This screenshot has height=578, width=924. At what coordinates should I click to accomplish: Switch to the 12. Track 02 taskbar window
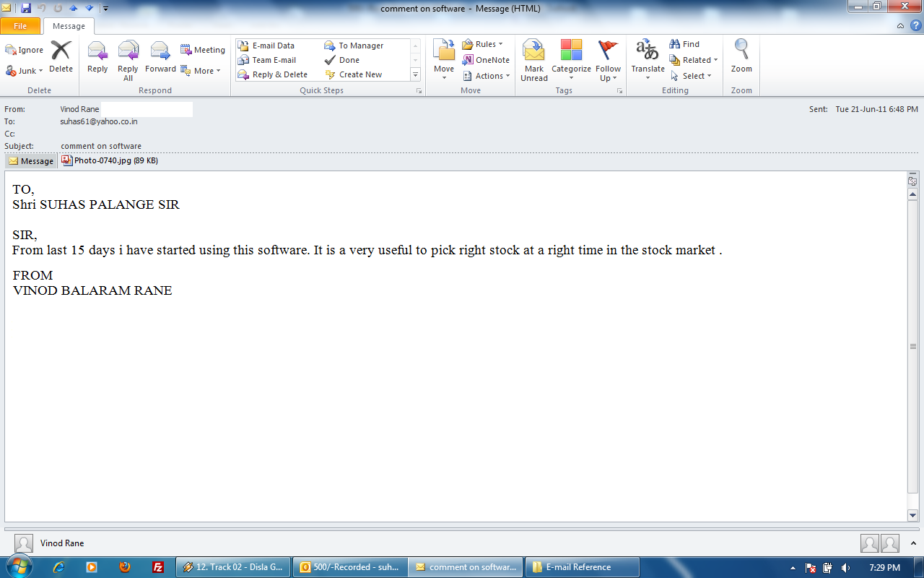tap(233, 567)
